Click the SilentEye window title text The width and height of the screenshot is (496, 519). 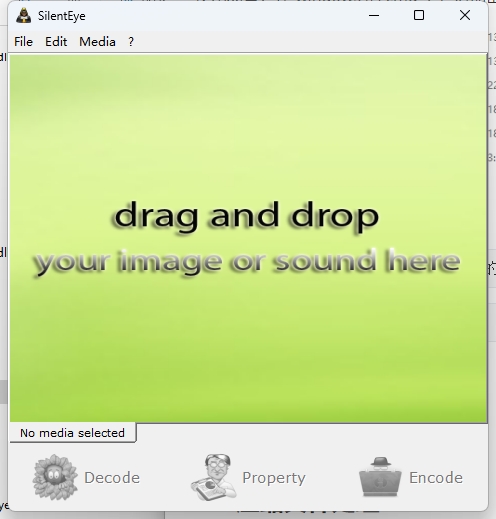[62, 16]
